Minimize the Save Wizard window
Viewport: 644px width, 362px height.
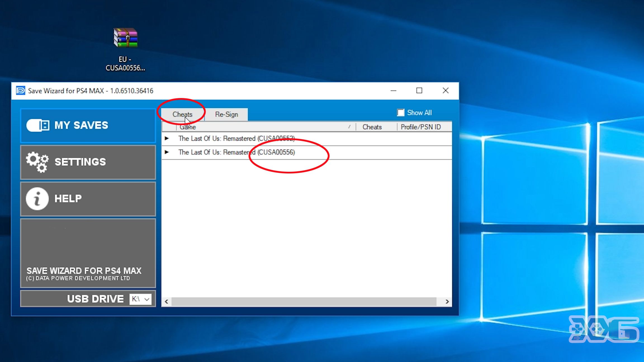393,90
